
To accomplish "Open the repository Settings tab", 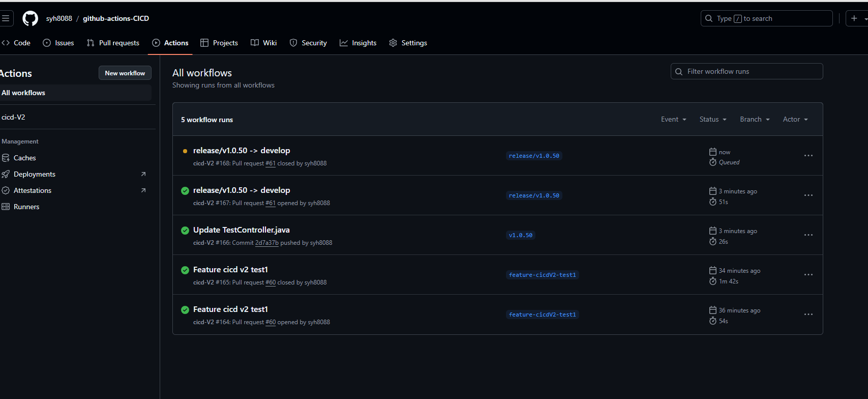I will 408,43.
